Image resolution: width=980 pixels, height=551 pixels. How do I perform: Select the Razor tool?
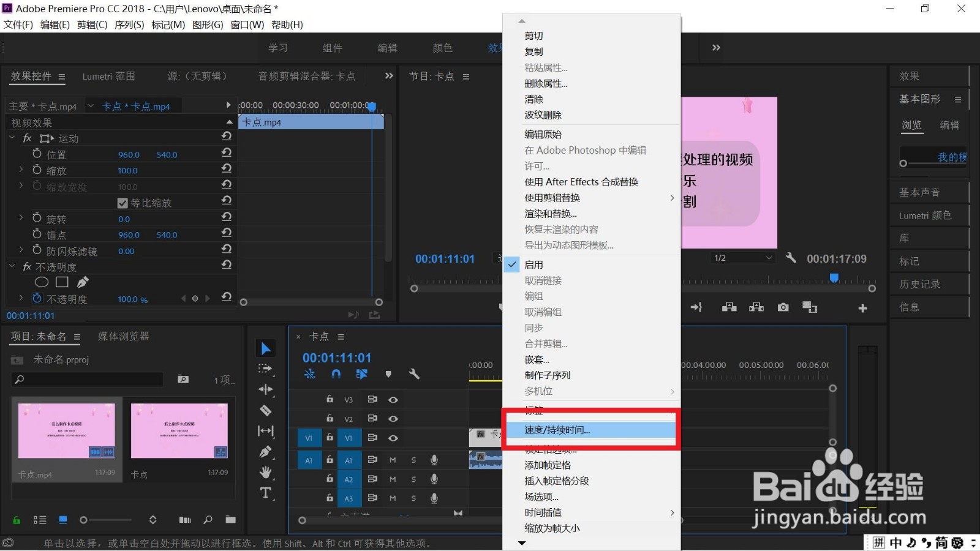pyautogui.click(x=266, y=410)
